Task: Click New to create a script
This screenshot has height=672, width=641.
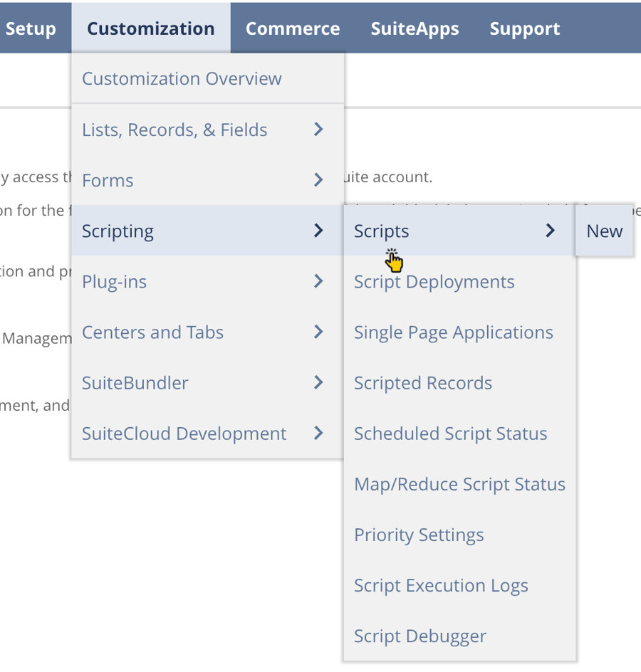Action: pos(604,231)
